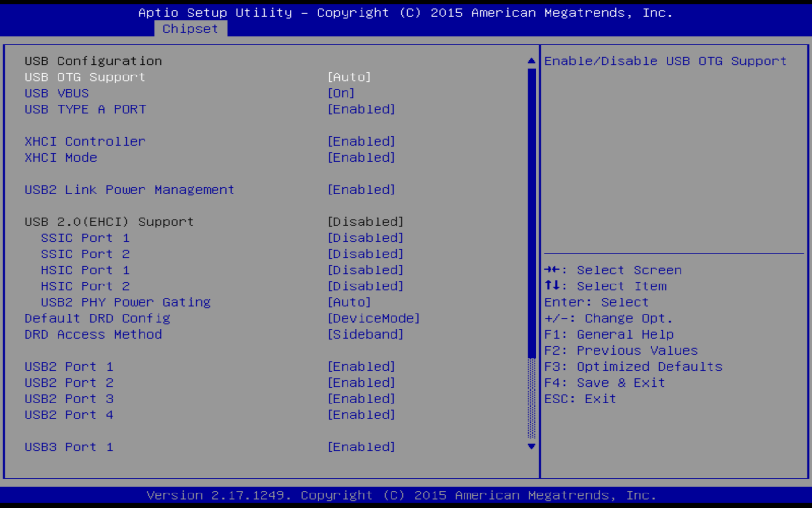
Task: Select USB2 Link Power Management item
Action: (130, 190)
